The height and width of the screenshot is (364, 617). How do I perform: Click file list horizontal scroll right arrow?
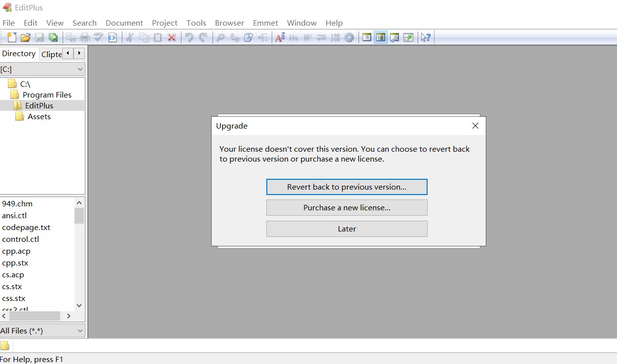69,316
